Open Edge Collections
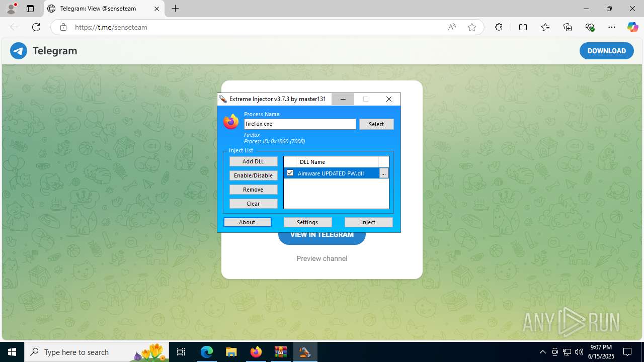 pos(568,27)
